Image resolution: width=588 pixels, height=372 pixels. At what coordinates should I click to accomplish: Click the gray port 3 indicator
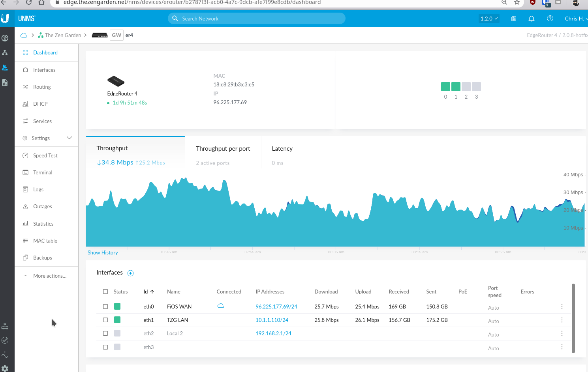coord(476,86)
